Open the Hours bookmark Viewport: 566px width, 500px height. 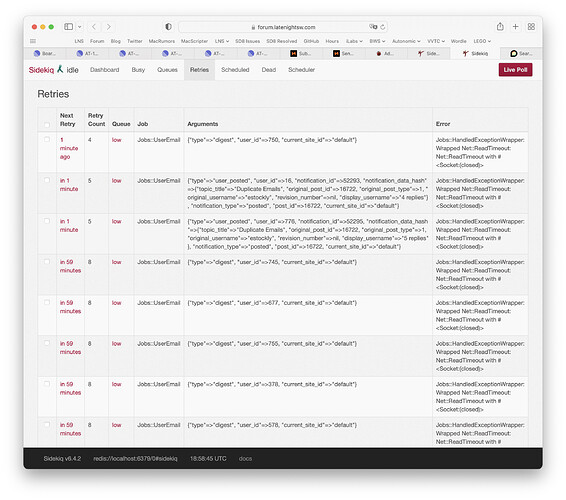(332, 41)
